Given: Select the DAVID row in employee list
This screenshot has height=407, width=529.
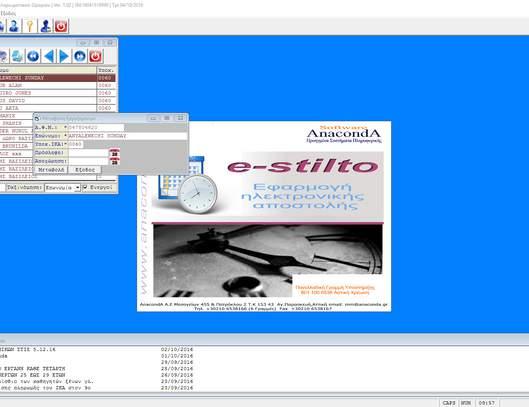Looking at the screenshot, I should click(58, 101).
